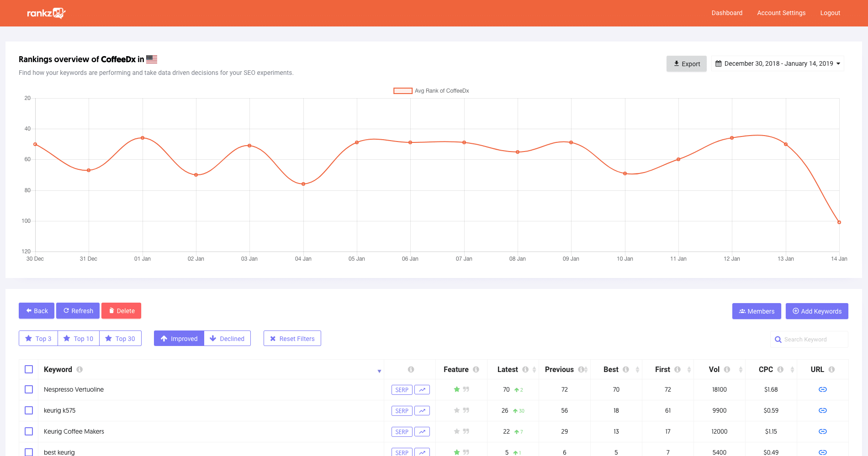Check the select-all checkbox in table header
868x456 pixels.
[29, 369]
